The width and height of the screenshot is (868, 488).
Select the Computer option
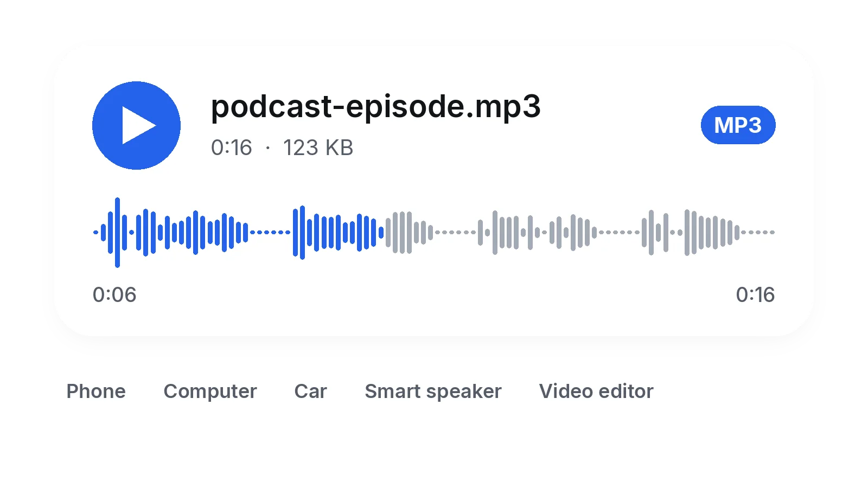(210, 391)
